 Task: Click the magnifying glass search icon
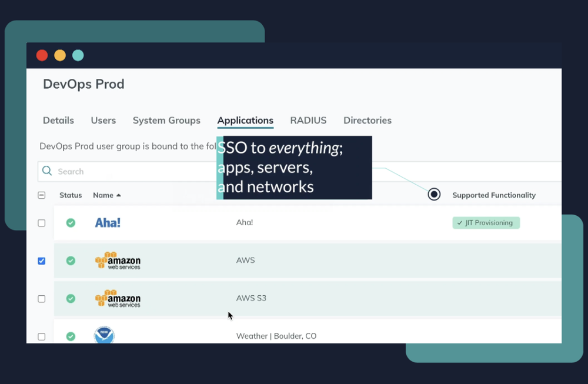coord(47,171)
